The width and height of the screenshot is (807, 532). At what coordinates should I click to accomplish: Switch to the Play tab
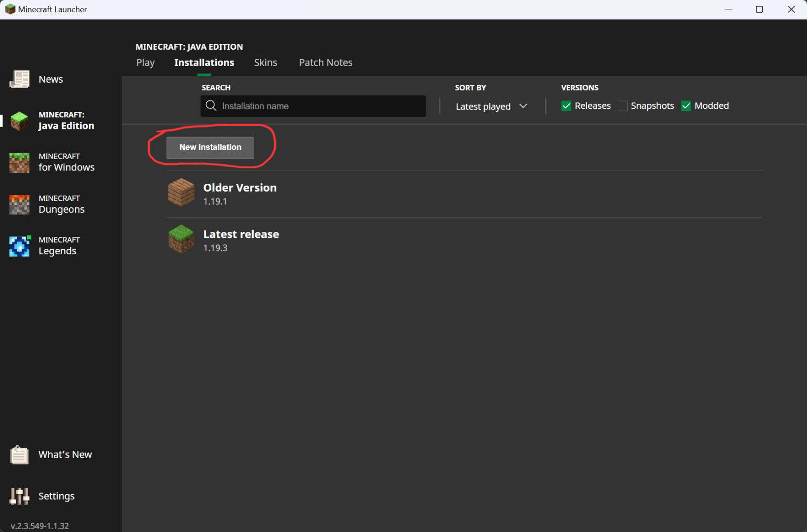pyautogui.click(x=145, y=63)
